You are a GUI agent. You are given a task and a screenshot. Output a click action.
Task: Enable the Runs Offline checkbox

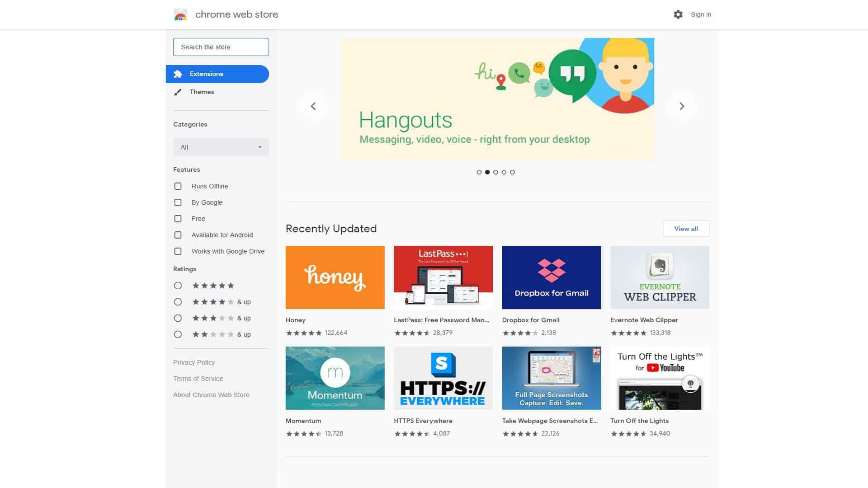tap(178, 186)
